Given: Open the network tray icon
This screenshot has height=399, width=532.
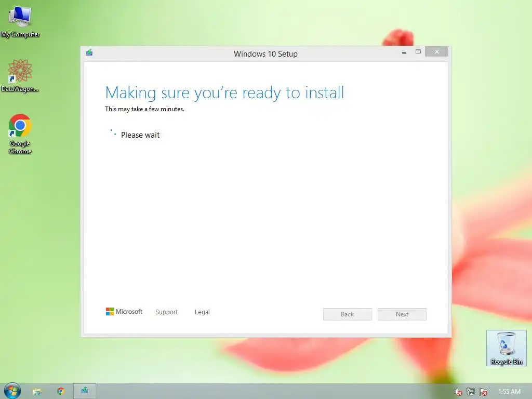Looking at the screenshot, I should pos(471,392).
